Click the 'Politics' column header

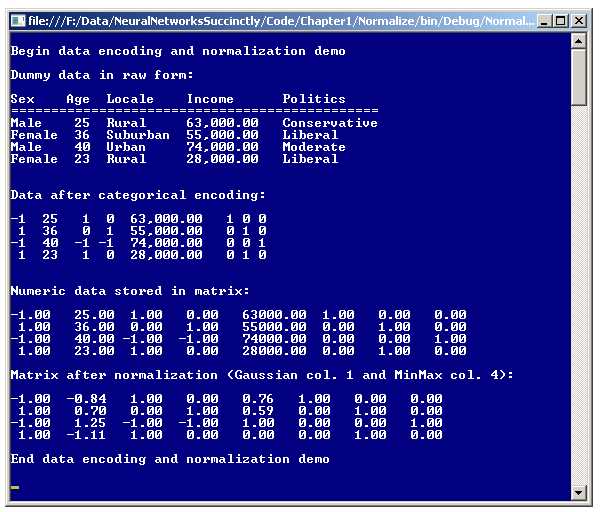click(x=314, y=99)
